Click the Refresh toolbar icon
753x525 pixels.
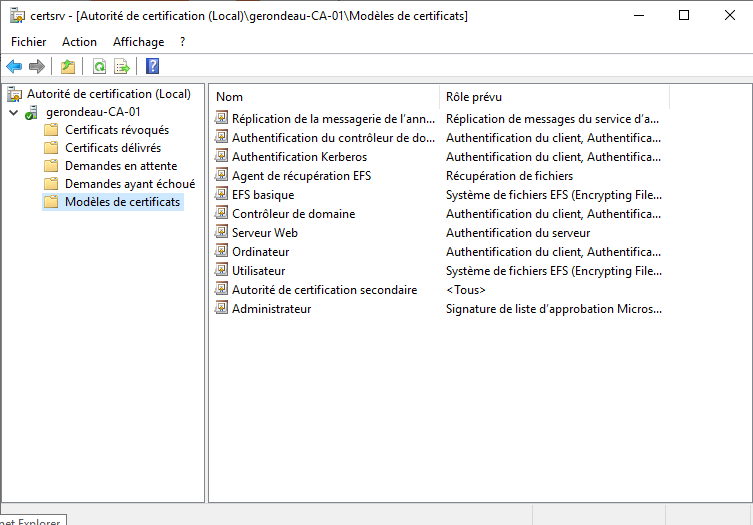pyautogui.click(x=99, y=67)
